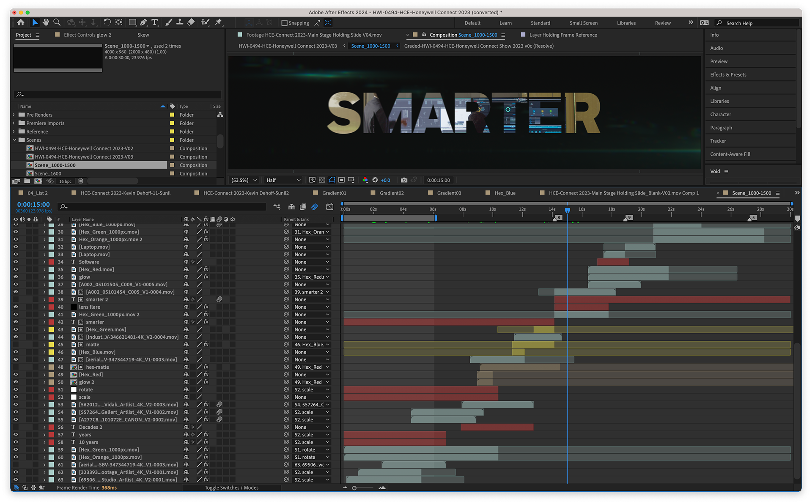Click the Reset Exposure aperture icon
This screenshot has width=812, height=504.
tap(375, 180)
